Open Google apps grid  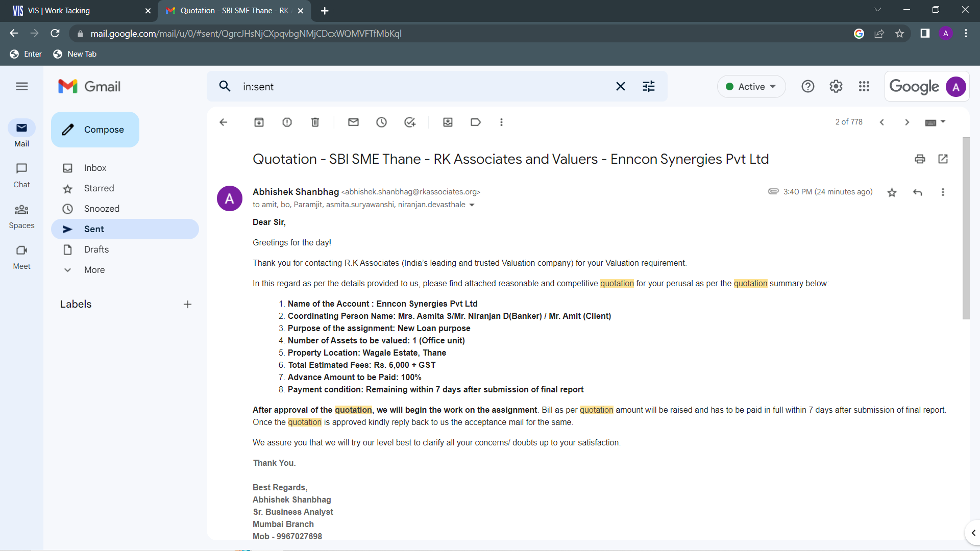click(x=864, y=87)
